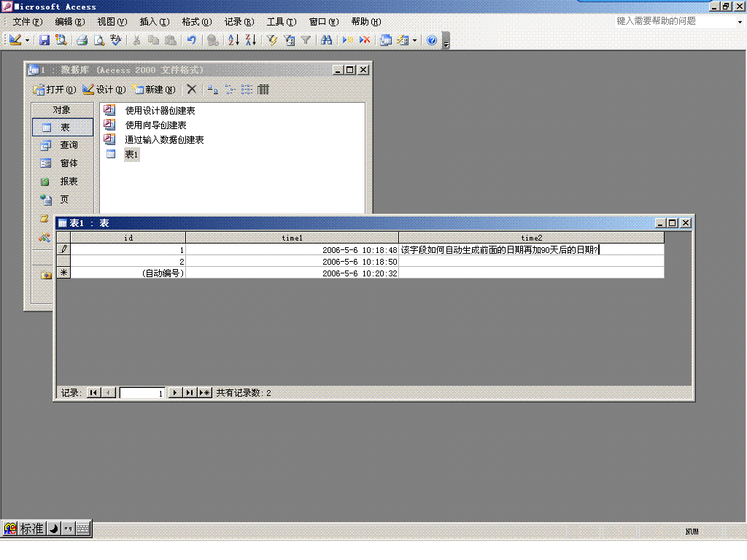Click the Design View toolbar icon
This screenshot has height=560, width=747.
click(15, 41)
